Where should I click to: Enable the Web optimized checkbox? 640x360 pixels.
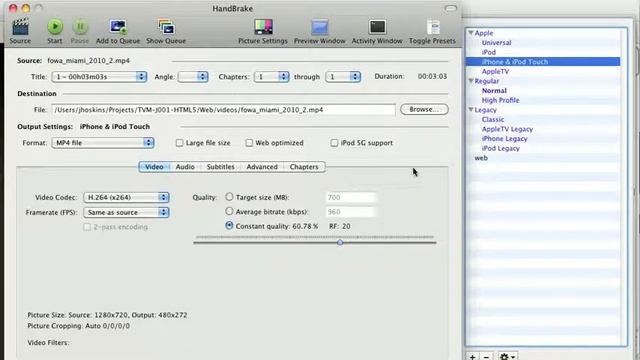point(249,143)
